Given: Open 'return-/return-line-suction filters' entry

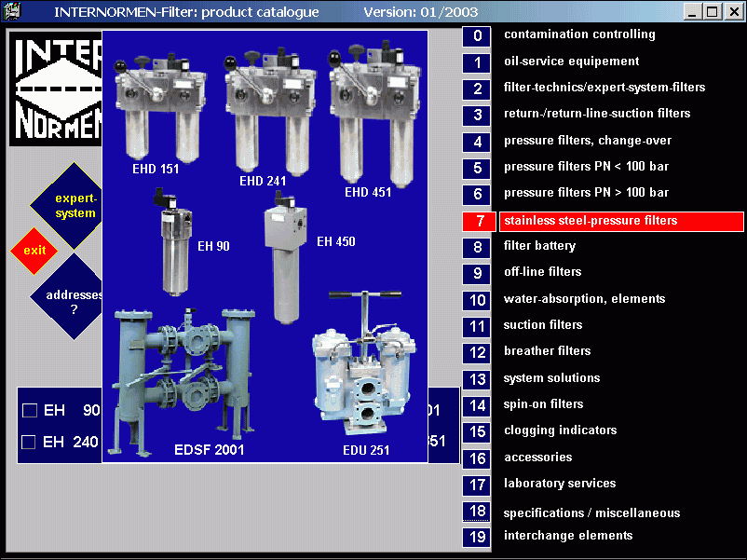Looking at the screenshot, I should (597, 114).
